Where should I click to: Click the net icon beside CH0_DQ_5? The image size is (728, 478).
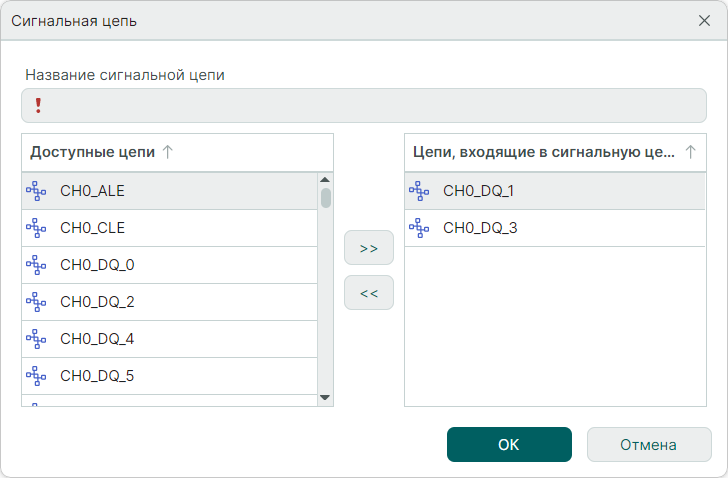pyautogui.click(x=36, y=375)
